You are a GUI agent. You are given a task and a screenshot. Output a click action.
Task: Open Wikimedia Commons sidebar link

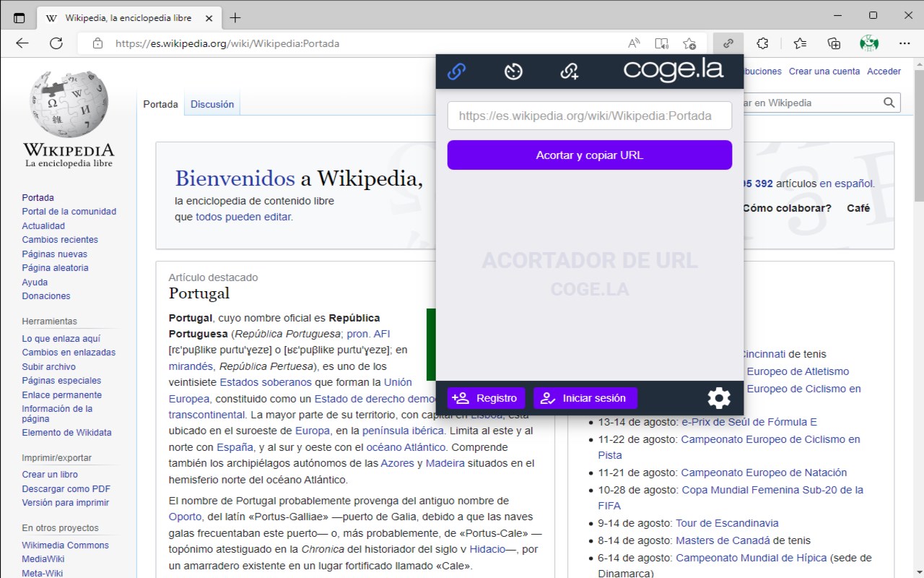point(66,545)
